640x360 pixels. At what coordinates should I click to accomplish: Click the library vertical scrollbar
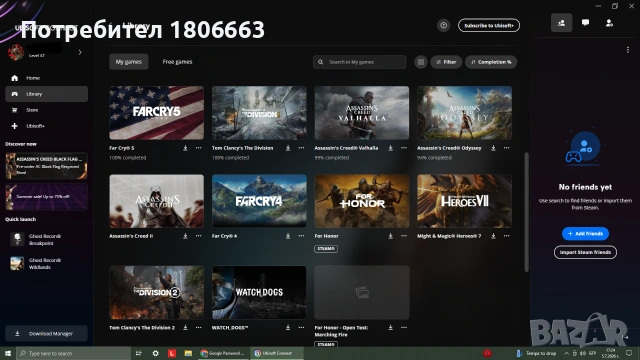tap(527, 212)
